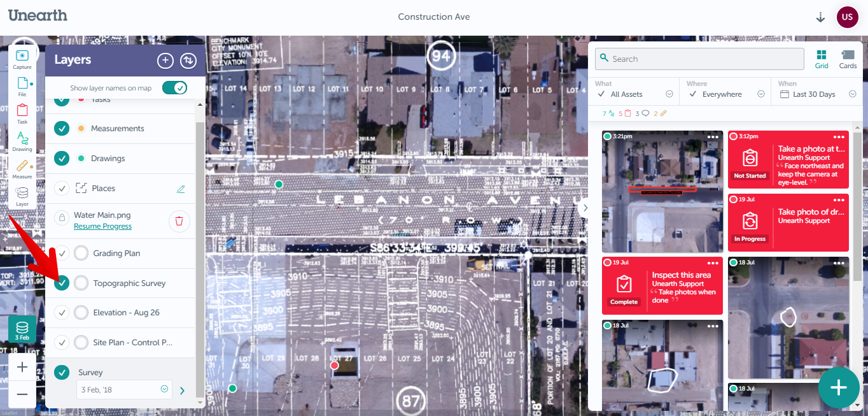Filter by the 3 comments count icon
The image size is (868, 416).
pyautogui.click(x=641, y=113)
